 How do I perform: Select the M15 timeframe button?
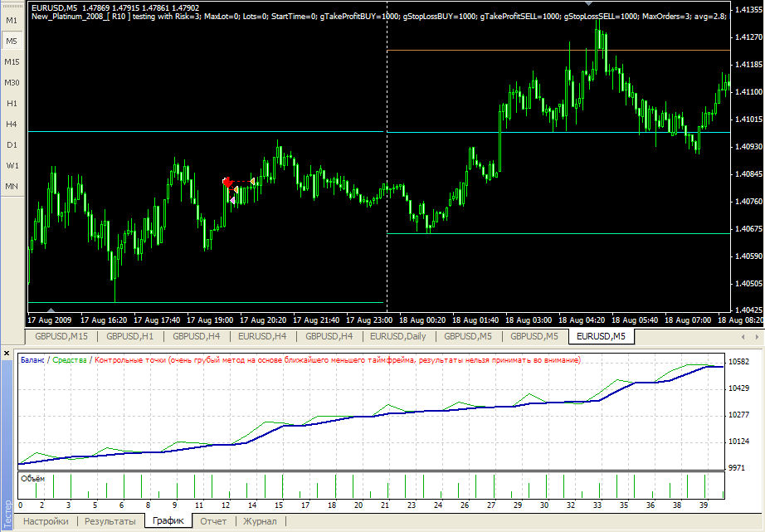click(12, 61)
